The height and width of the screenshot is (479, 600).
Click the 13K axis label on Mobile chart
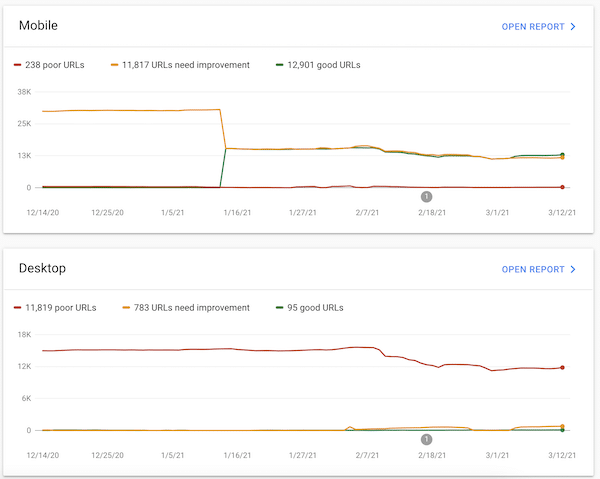(x=24, y=155)
